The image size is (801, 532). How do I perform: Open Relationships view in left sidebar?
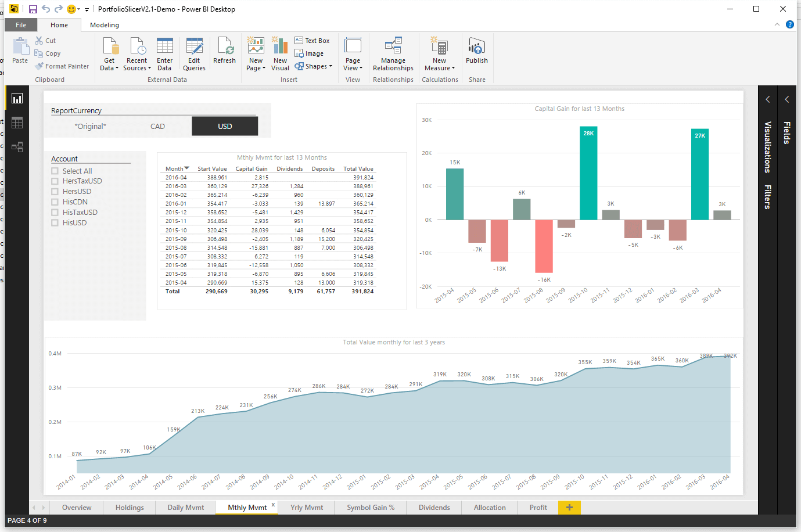[17, 147]
